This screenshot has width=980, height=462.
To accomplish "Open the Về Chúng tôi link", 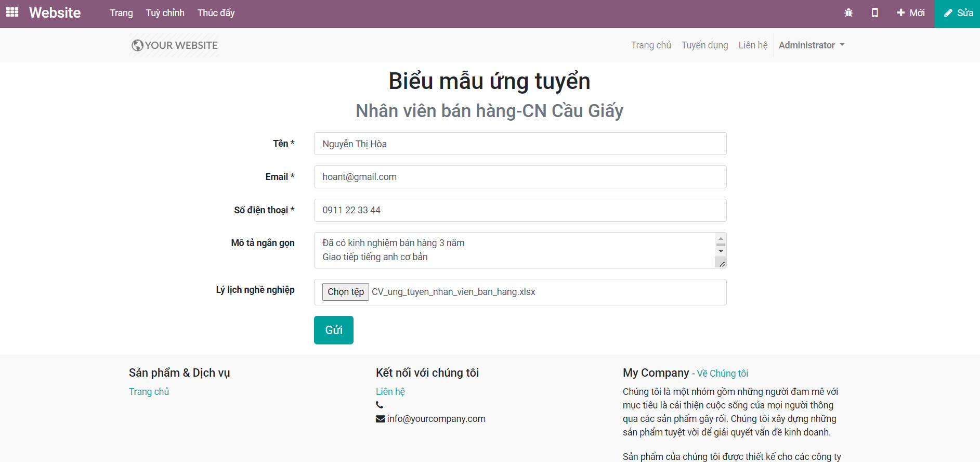I will 722,374.
